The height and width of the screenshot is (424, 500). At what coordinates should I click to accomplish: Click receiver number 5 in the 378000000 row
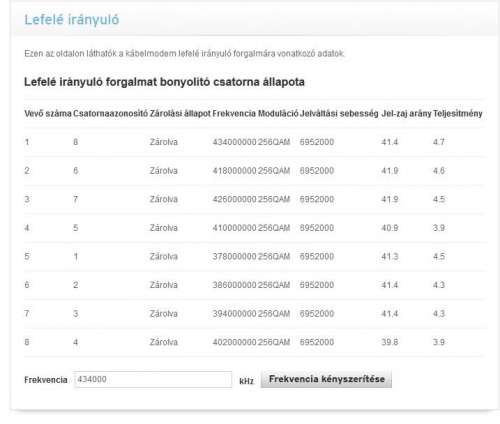click(27, 257)
